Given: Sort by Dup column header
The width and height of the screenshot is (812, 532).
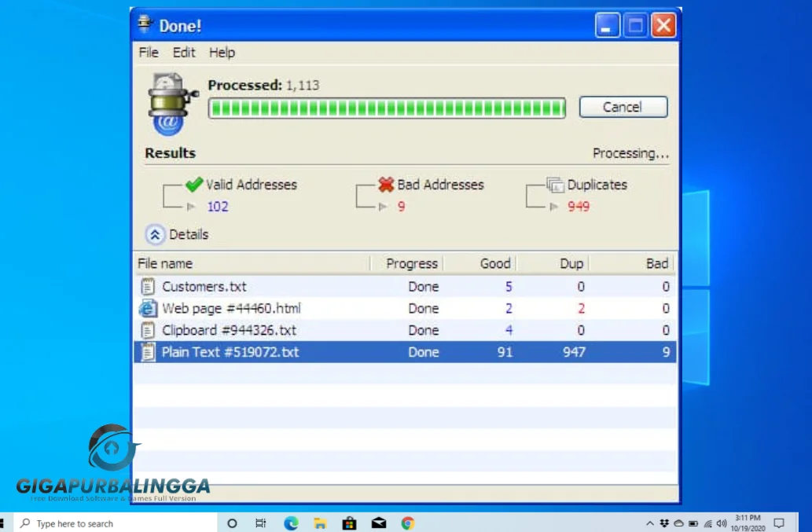Looking at the screenshot, I should click(x=553, y=263).
